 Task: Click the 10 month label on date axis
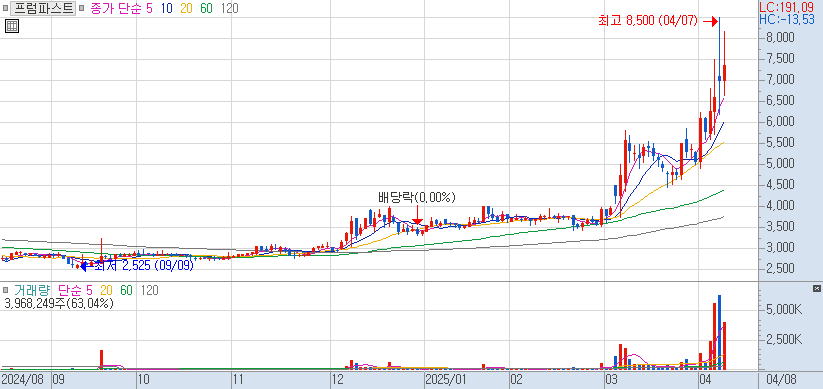tap(143, 379)
